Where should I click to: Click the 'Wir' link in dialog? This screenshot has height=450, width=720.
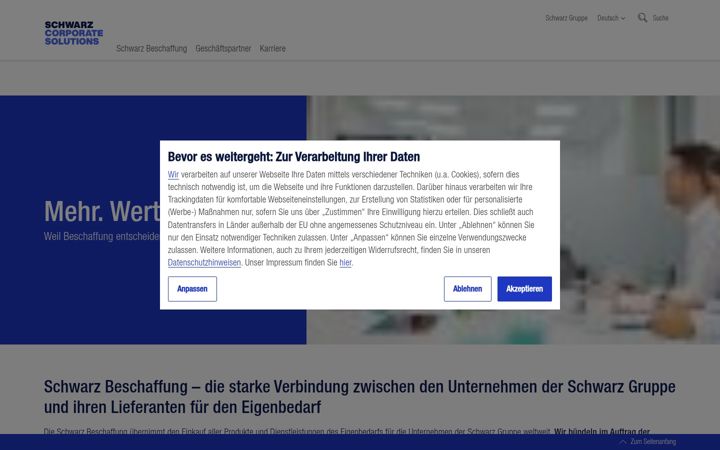point(173,174)
